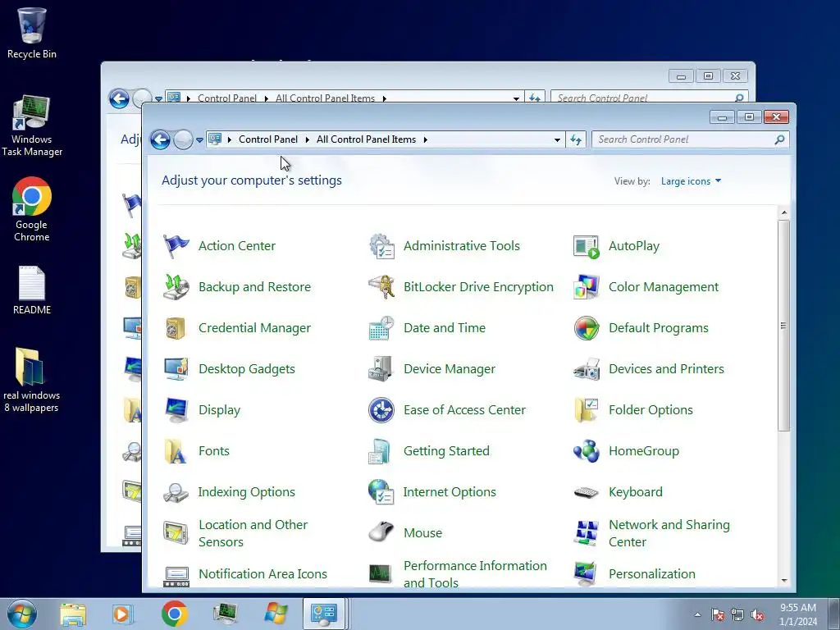Open the recent pages dropdown beside Forward
This screenshot has height=630, width=840.
(199, 139)
